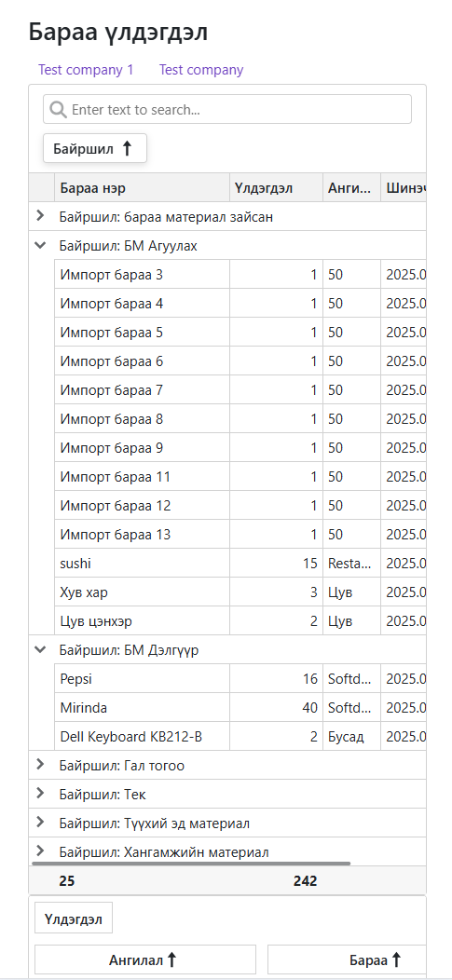Expand the Тек location group
Image resolution: width=452 pixels, height=980 pixels.
(41, 793)
